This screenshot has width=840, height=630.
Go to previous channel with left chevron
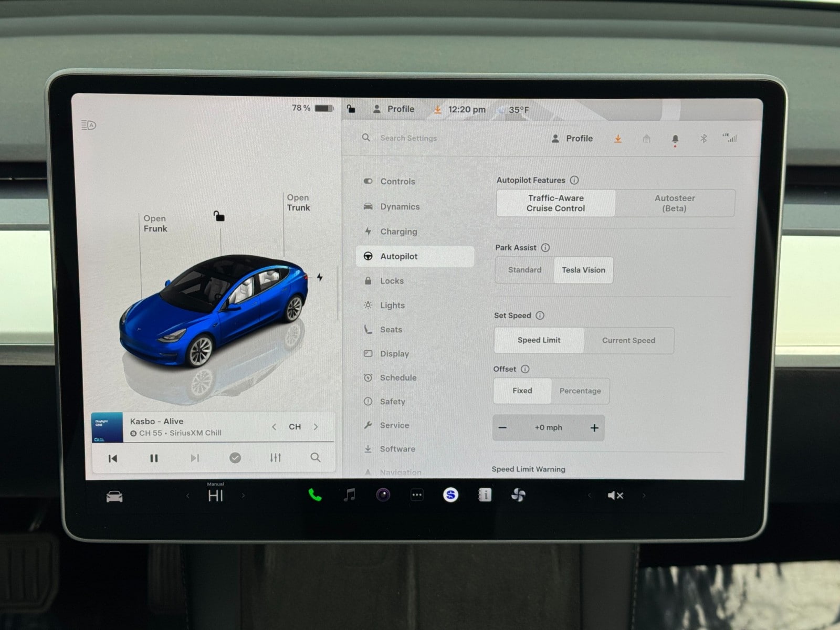(x=274, y=427)
